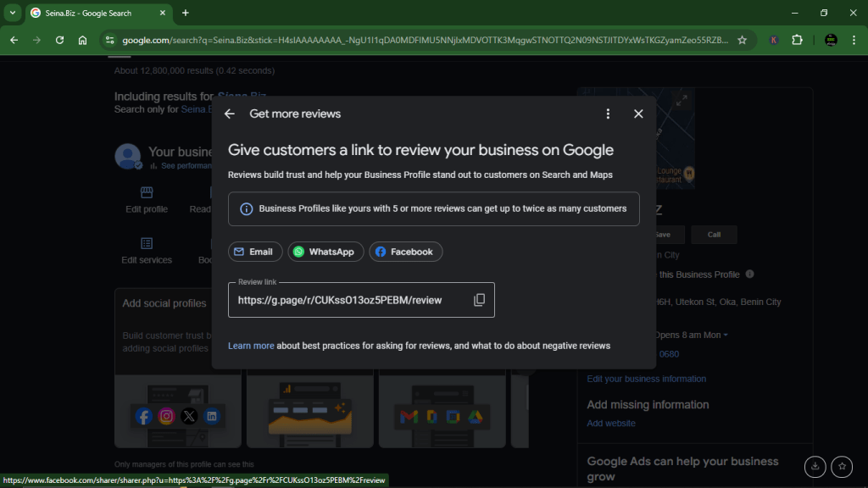Select the Email sharing option
The image size is (868, 488).
(x=254, y=251)
